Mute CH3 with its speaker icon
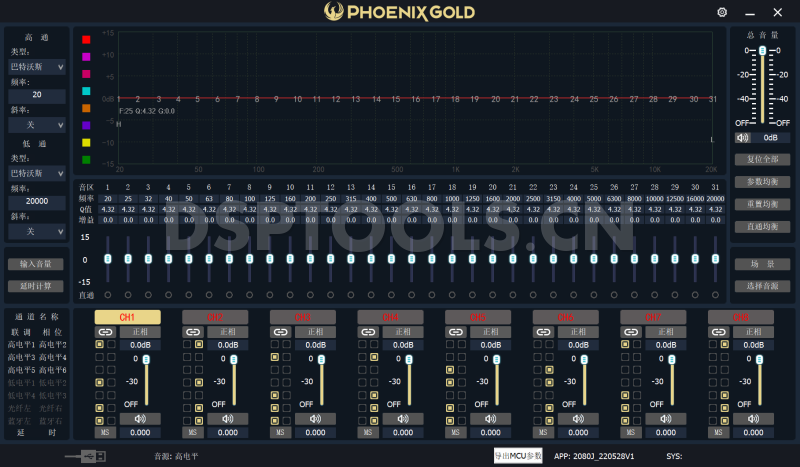This screenshot has height=467, width=800. pos(316,419)
